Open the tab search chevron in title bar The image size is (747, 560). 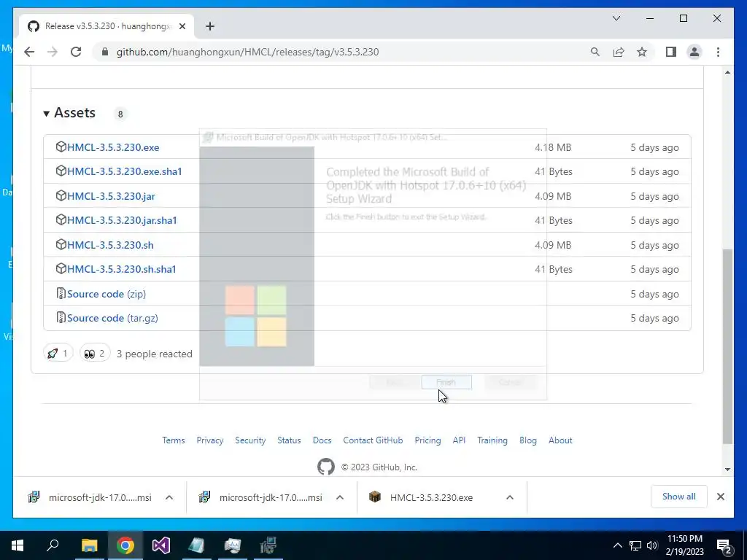(616, 18)
